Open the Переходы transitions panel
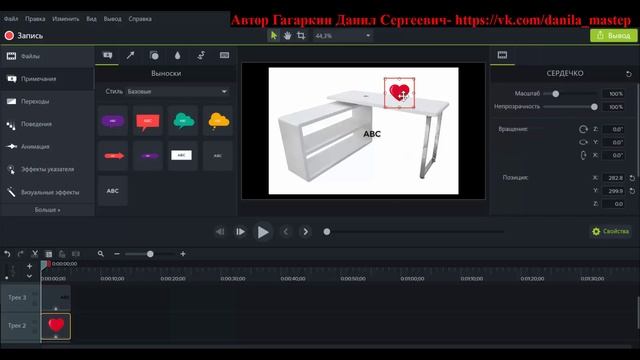The width and height of the screenshot is (640, 360). click(47, 101)
